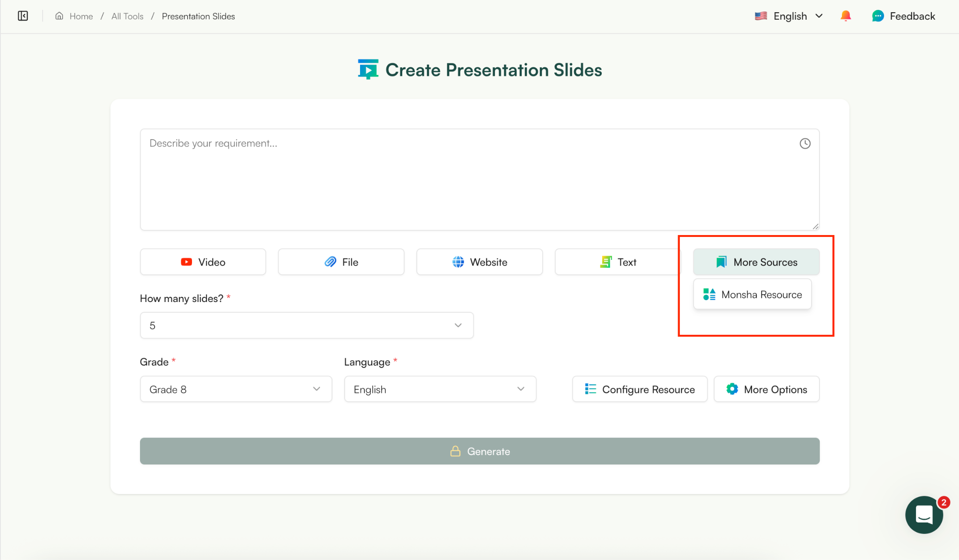Click the Presentation Slides logo icon

[368, 69]
